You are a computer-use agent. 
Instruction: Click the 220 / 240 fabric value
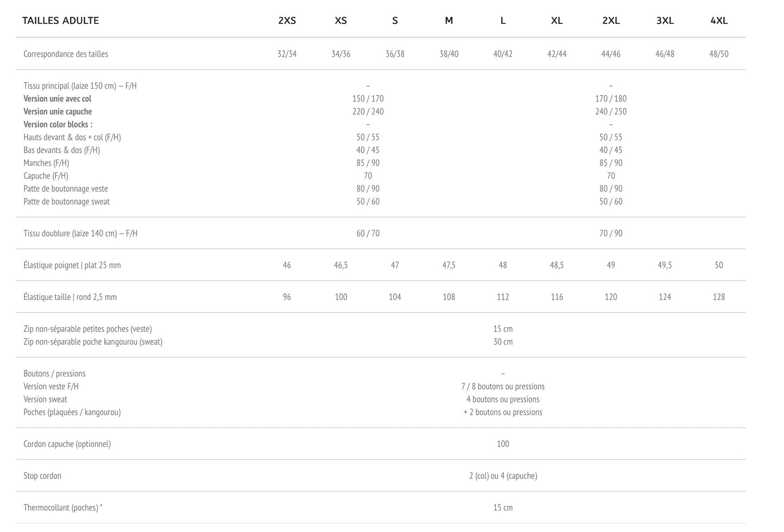[368, 112]
